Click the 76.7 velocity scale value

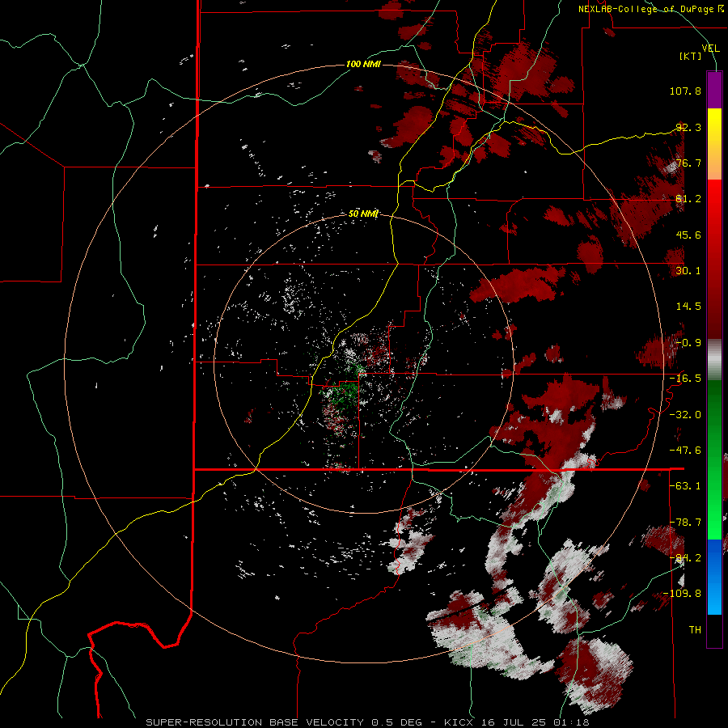point(688,163)
